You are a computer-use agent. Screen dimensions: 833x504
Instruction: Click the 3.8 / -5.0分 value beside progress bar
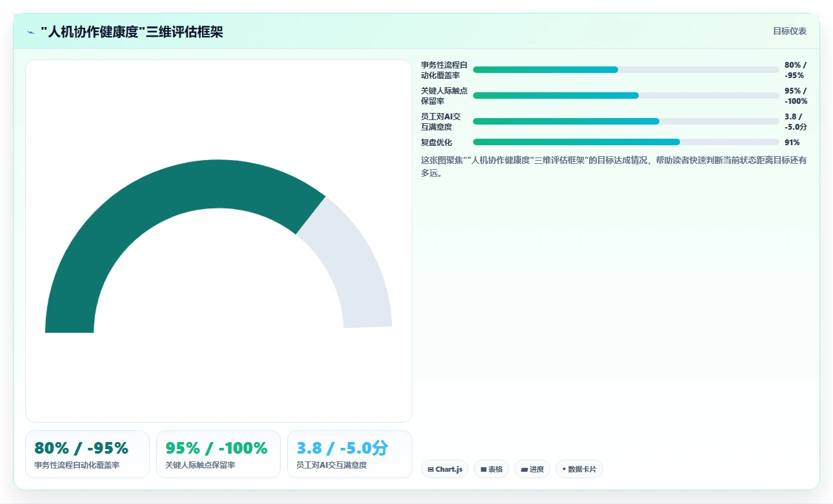[796, 122]
